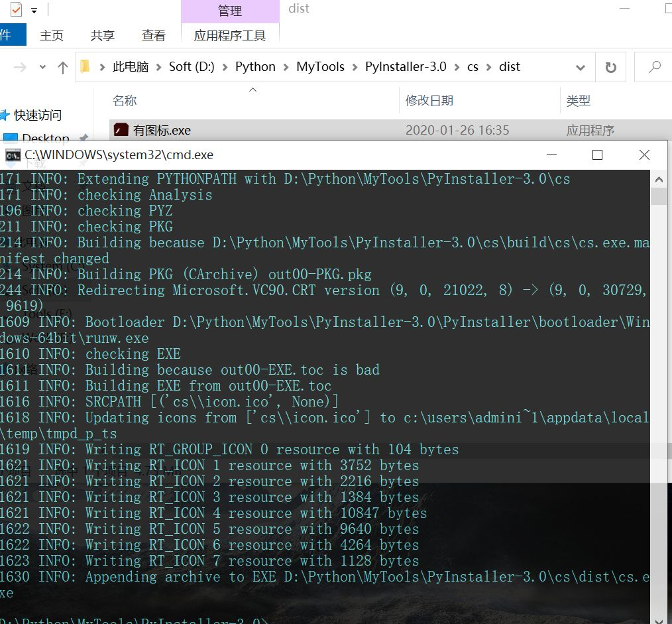Viewport: 672px width, 624px height.
Task: Go forward with the forward arrow
Action: [20, 68]
